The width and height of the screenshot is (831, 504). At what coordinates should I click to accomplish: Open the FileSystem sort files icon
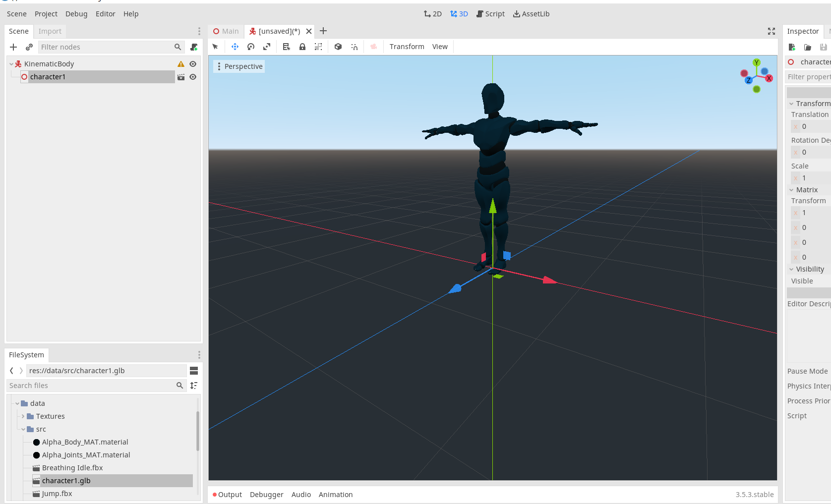tap(194, 386)
